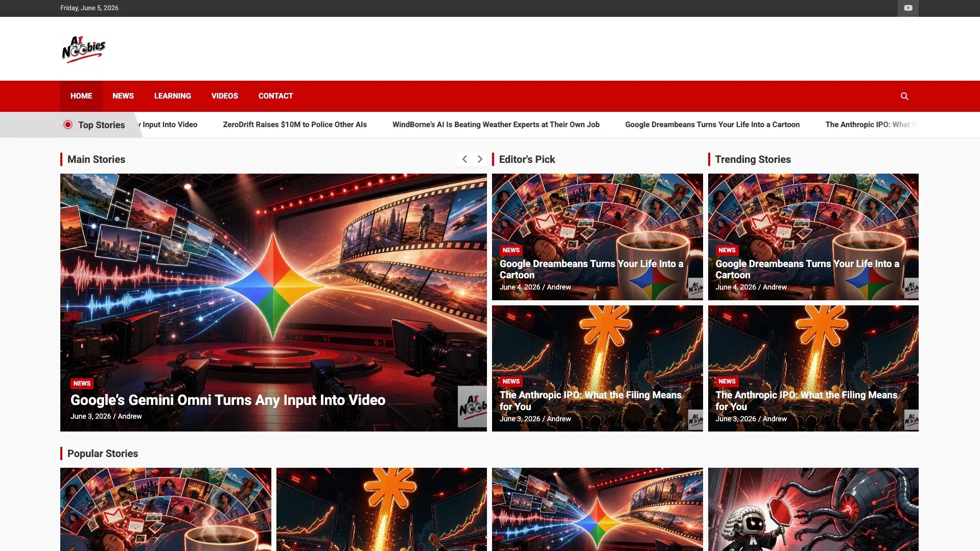The width and height of the screenshot is (980, 551).
Task: Open author Andrew on Gemini Omni main story
Action: pos(130,416)
